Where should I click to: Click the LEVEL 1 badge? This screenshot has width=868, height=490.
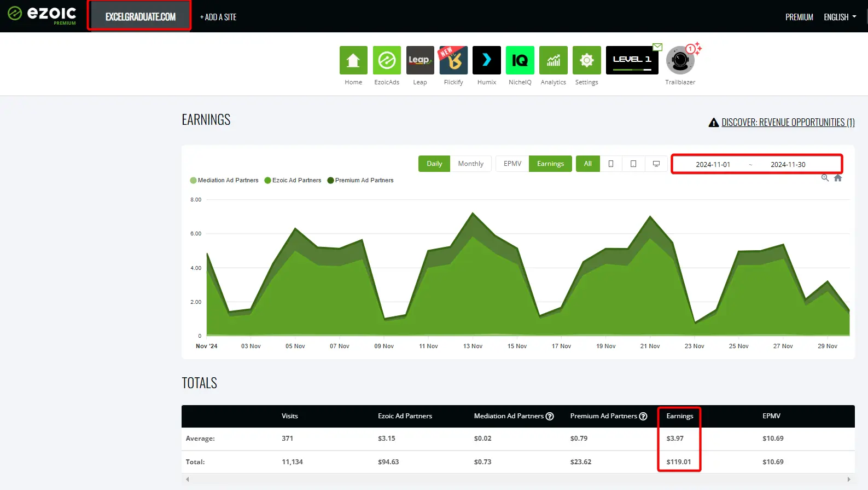click(632, 60)
